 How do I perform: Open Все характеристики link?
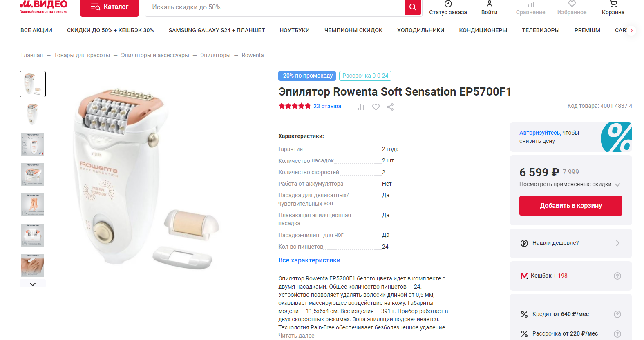tap(309, 260)
